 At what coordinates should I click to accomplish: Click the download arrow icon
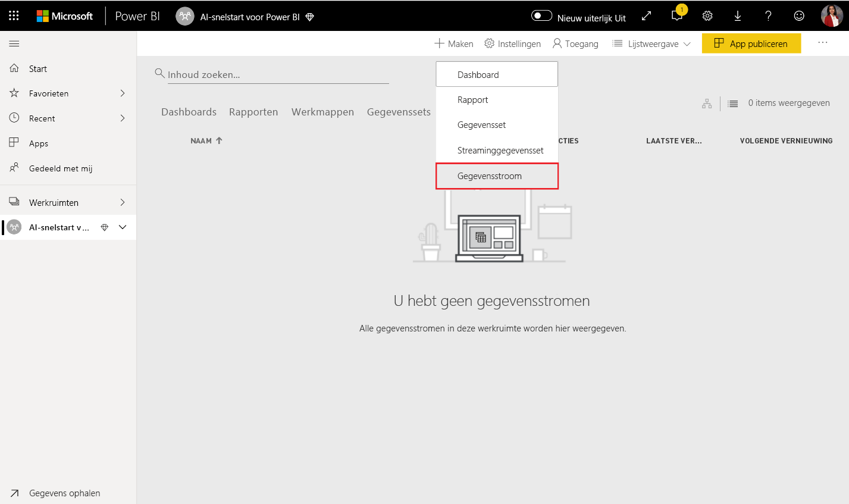coord(738,16)
